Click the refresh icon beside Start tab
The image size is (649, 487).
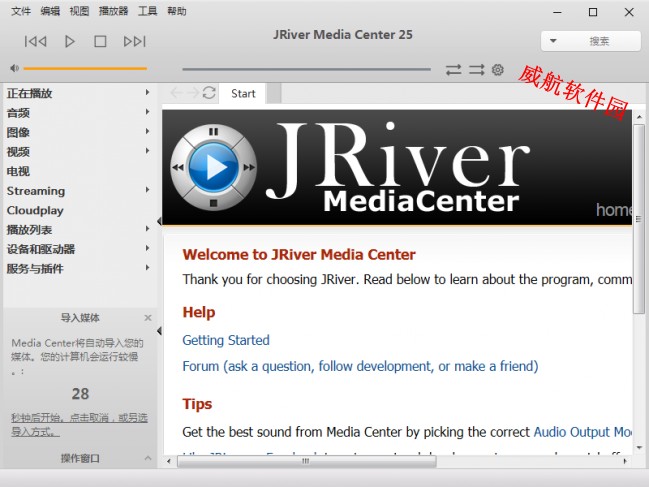pos(208,93)
